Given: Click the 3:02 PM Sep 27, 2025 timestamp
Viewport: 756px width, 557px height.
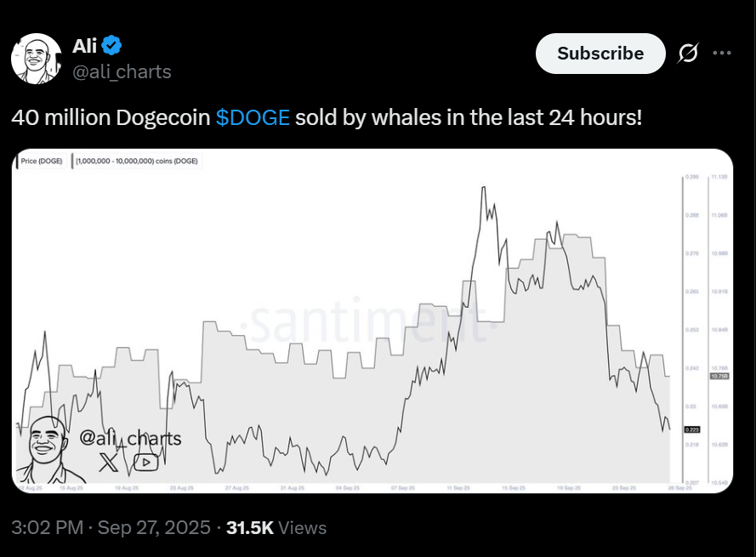Looking at the screenshot, I should 111,528.
